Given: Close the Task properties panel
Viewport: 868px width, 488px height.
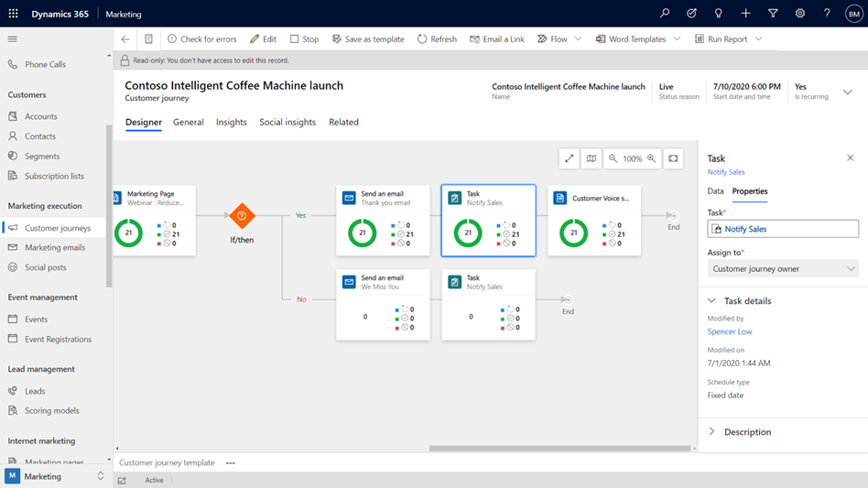Looking at the screenshot, I should coord(851,157).
